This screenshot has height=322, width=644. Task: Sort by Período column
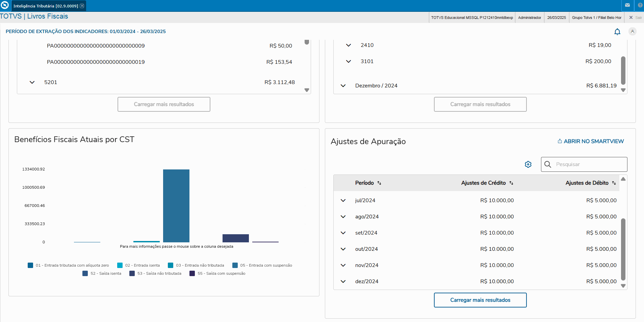379,183
